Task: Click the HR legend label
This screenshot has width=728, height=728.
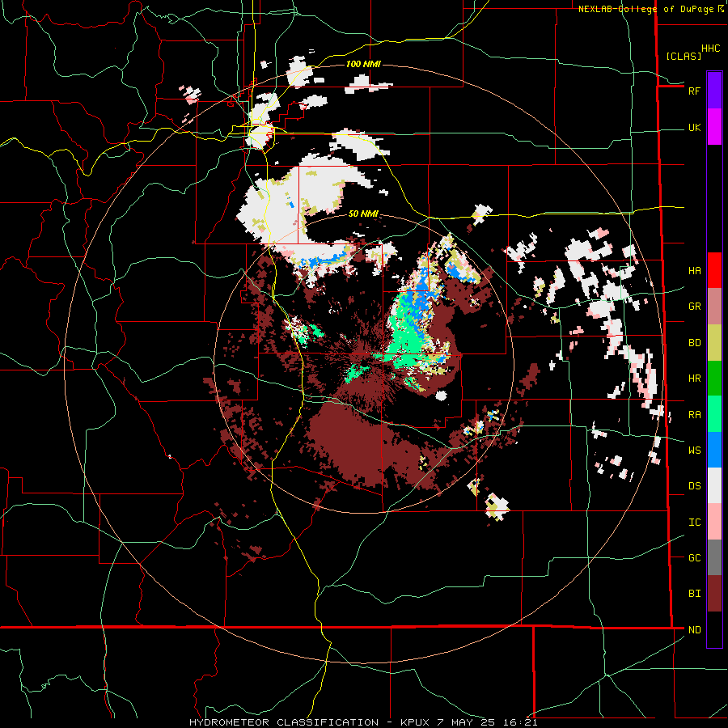Action: point(694,379)
